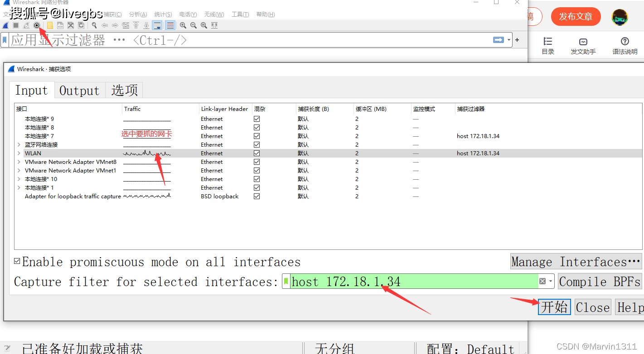Toggle promiscuous checkbox for 蓝牙网络连接
Viewport: 644px width, 354px height.
coord(257,144)
